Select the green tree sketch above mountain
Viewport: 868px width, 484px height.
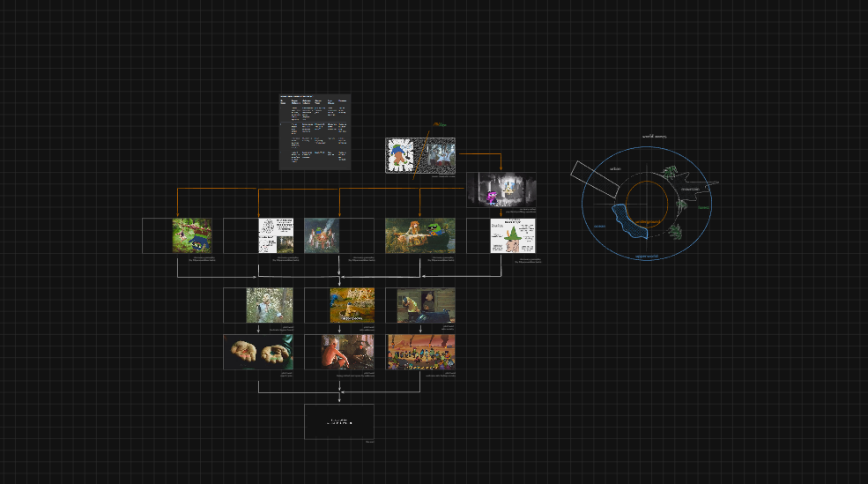[x=670, y=172]
